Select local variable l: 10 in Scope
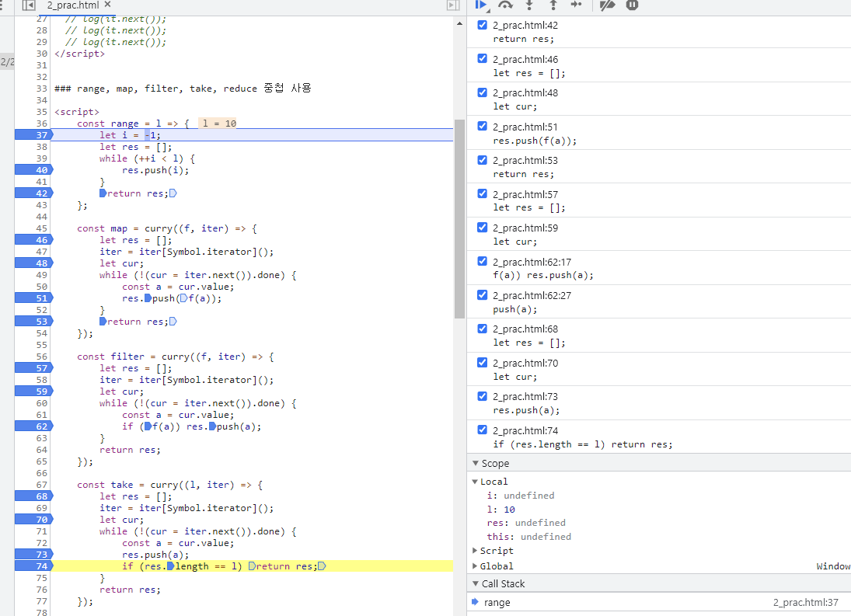This screenshot has height=616, width=851. click(x=501, y=510)
